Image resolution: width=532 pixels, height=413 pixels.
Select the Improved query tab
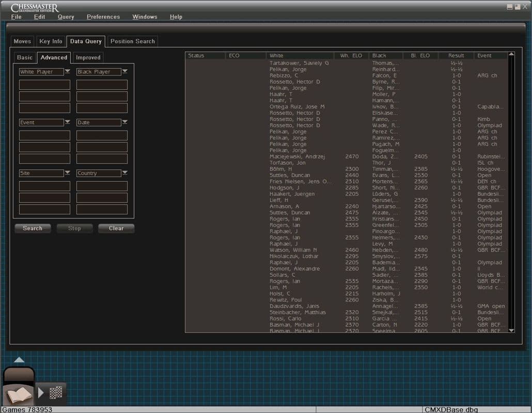(88, 57)
